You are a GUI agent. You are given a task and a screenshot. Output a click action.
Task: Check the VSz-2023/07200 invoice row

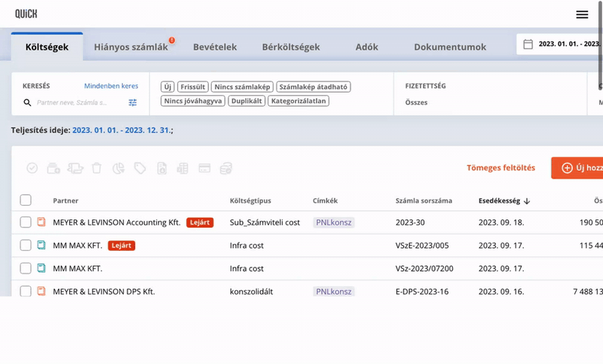click(26, 268)
